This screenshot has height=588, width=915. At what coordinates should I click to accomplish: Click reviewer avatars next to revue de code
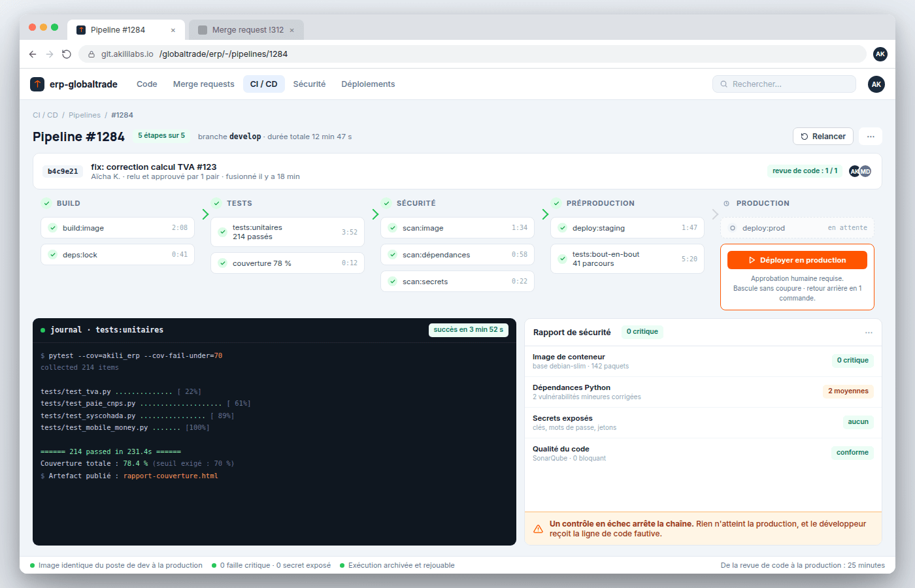[x=860, y=171]
